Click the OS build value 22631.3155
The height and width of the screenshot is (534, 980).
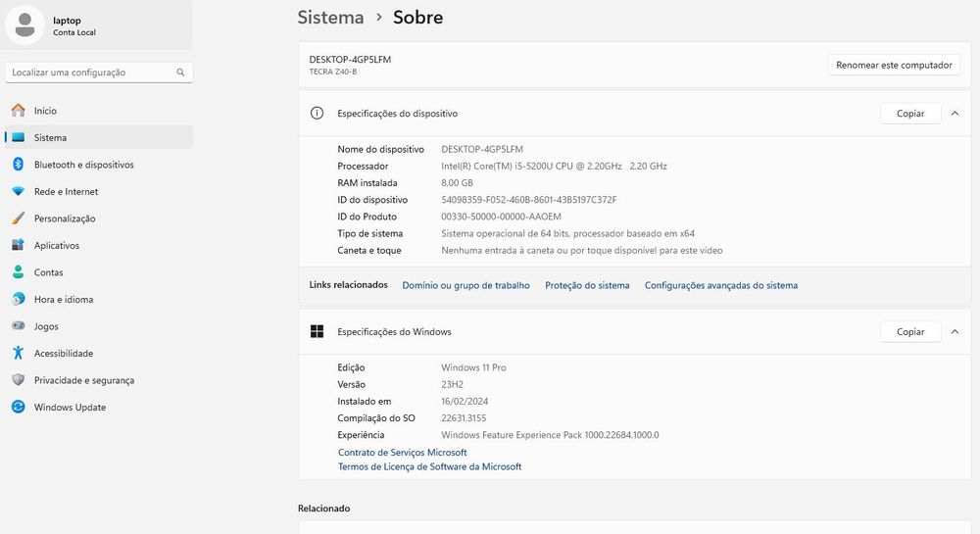pyautogui.click(x=464, y=418)
